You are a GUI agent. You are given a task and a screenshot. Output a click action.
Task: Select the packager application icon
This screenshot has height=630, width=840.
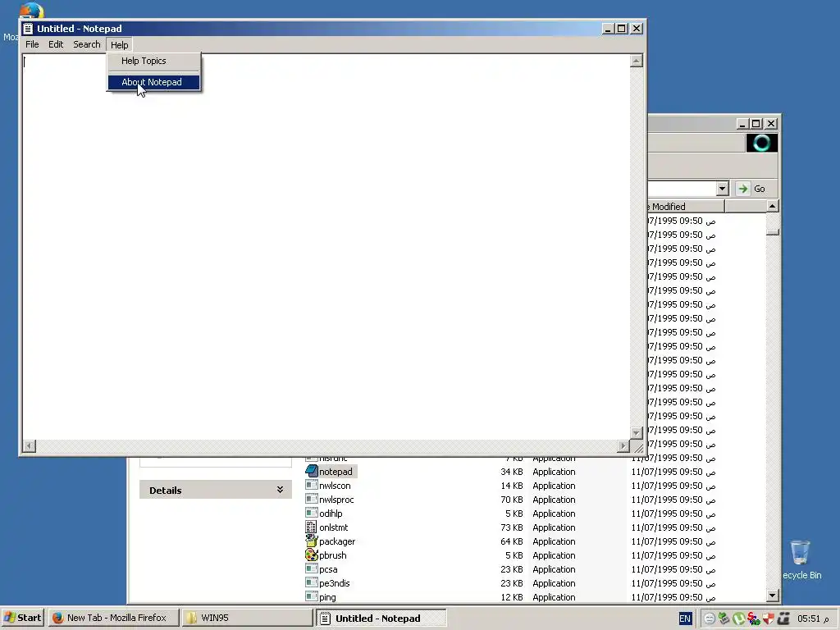[311, 541]
